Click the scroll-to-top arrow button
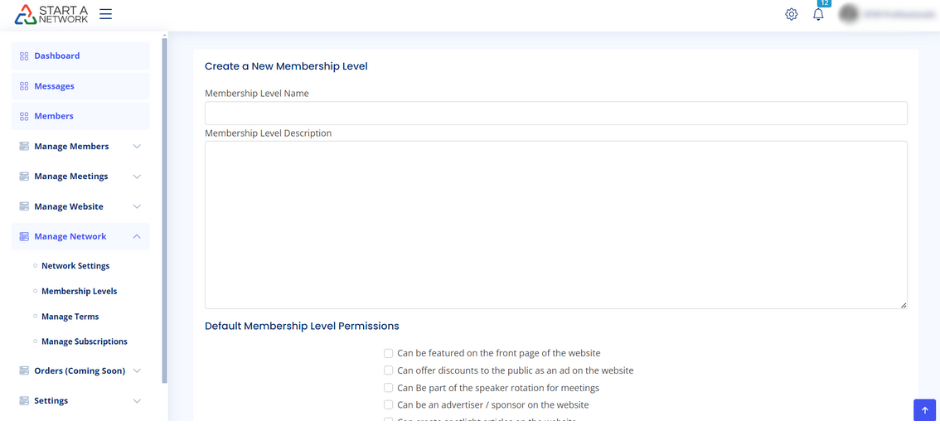The image size is (940, 424). pos(925,410)
